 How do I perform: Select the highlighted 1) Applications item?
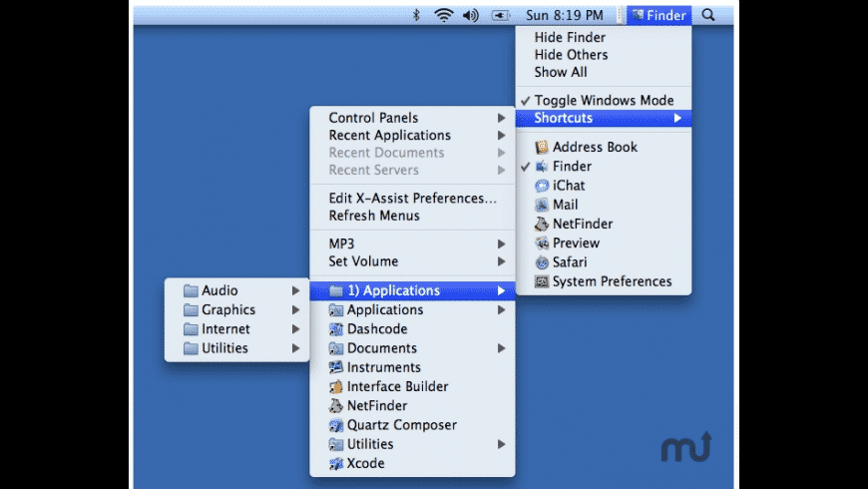click(x=412, y=290)
